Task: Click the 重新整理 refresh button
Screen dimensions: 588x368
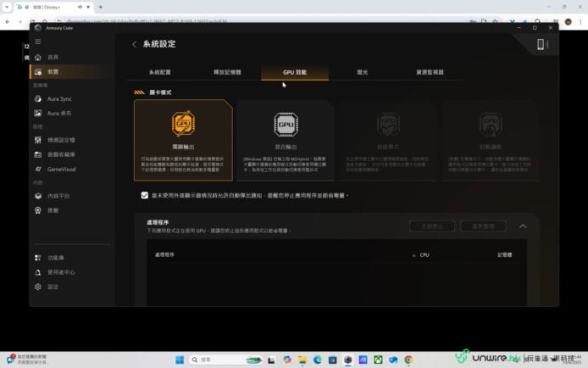Action: [482, 226]
